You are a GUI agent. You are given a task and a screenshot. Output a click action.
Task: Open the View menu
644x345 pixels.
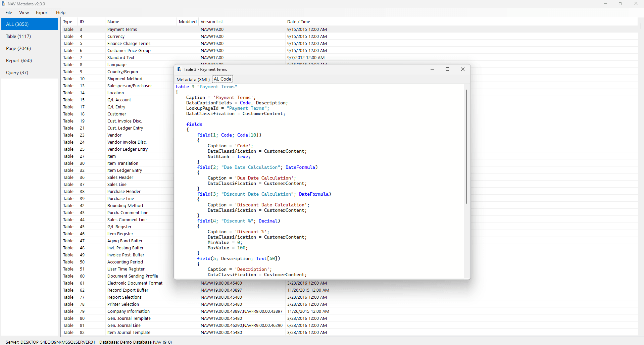pyautogui.click(x=24, y=12)
